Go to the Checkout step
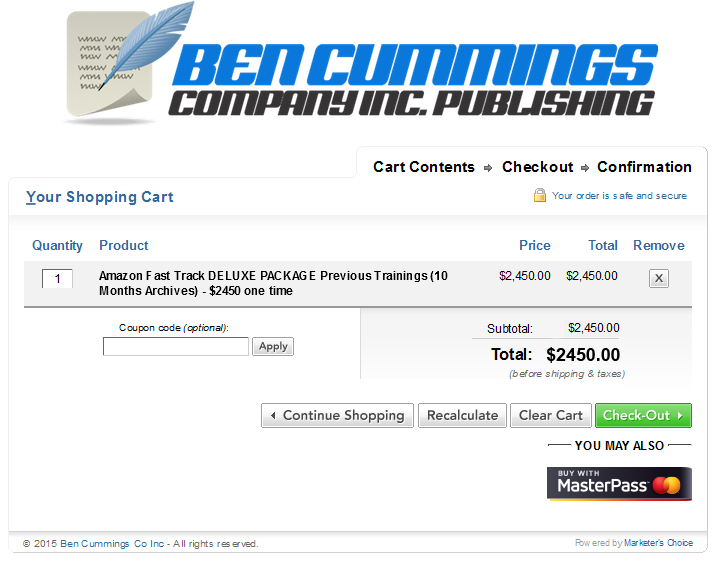Image resolution: width=718 pixels, height=566 pixels. tap(537, 167)
